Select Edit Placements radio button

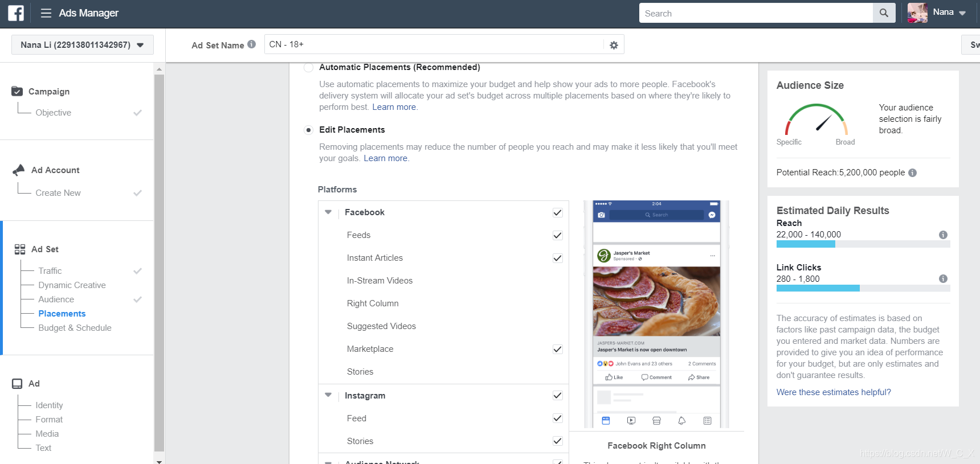[308, 130]
